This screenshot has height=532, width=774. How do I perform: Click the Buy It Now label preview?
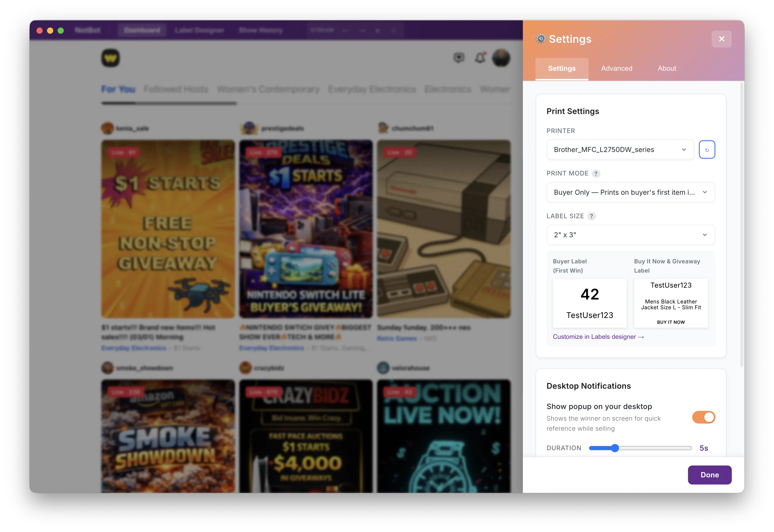(671, 303)
